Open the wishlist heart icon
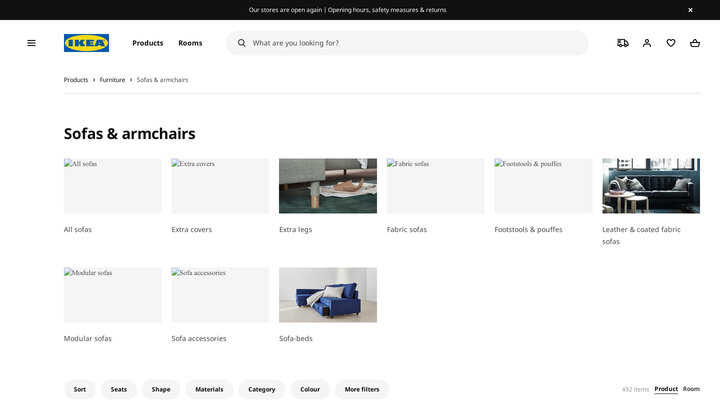 click(671, 43)
